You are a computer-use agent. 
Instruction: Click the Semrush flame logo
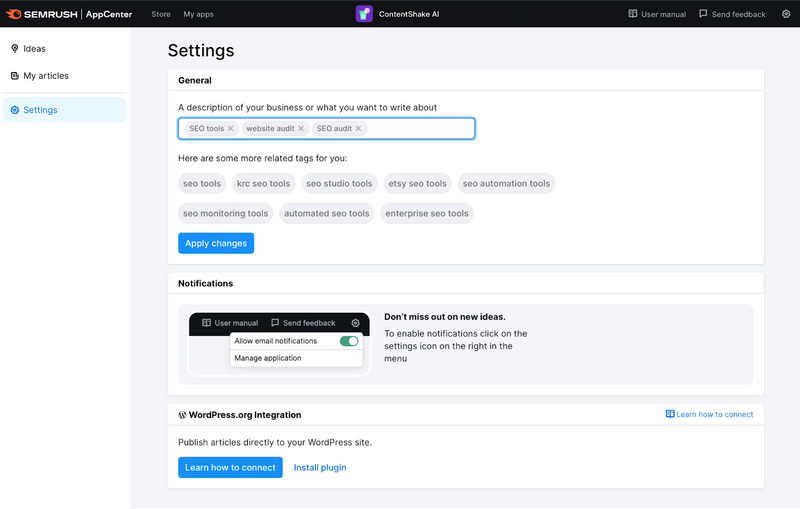tap(13, 14)
